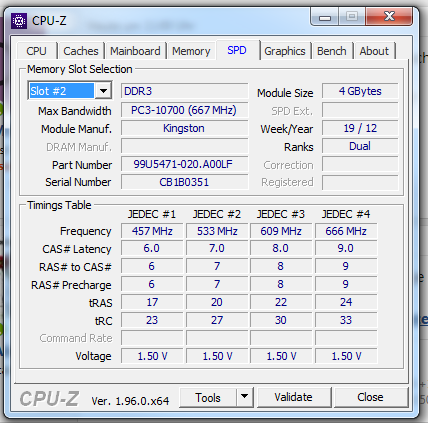Open the About tab
This screenshot has width=428, height=423.
[374, 51]
